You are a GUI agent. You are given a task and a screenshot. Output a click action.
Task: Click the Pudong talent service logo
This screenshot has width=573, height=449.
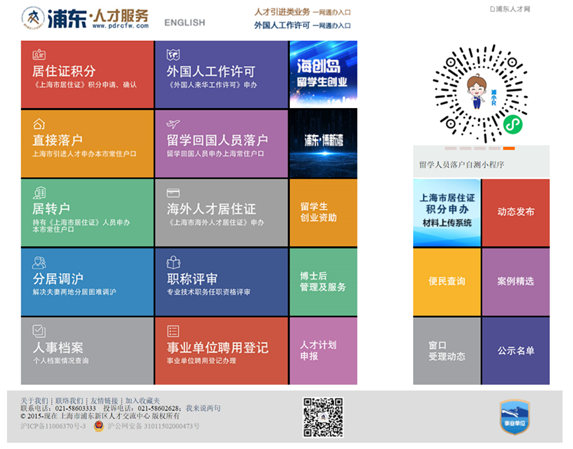85,18
